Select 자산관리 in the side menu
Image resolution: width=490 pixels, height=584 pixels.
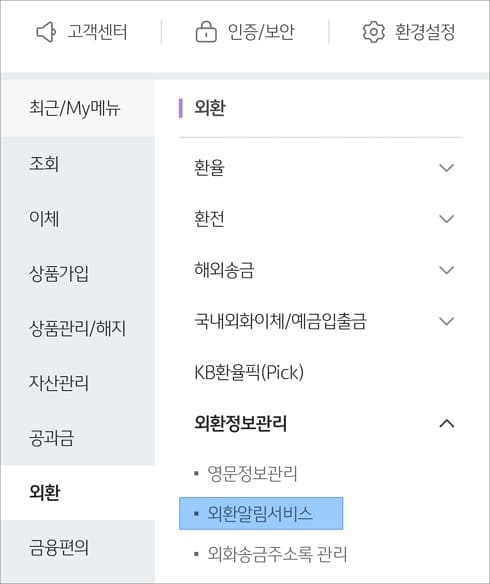[x=77, y=383]
